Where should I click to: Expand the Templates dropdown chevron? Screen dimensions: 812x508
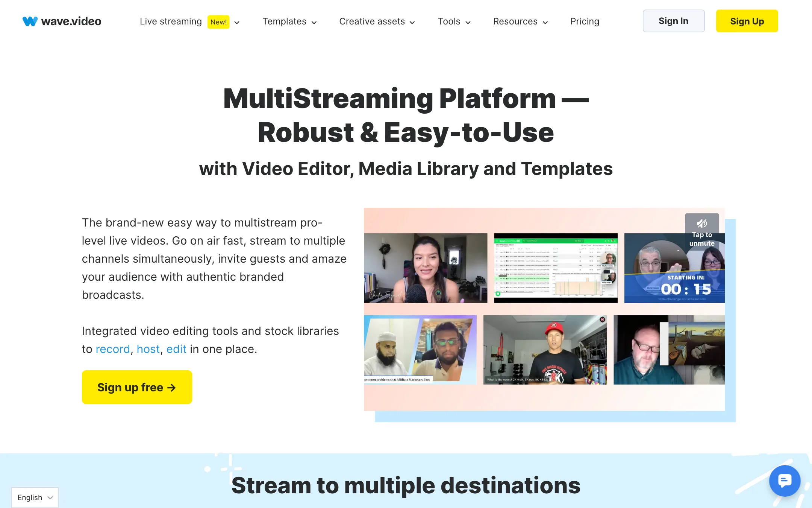[x=314, y=22]
